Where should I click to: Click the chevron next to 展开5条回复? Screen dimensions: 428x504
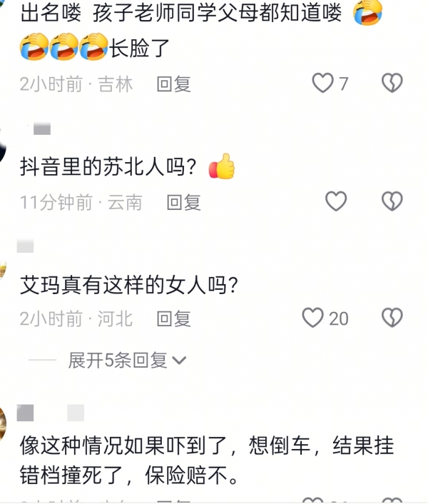179,361
